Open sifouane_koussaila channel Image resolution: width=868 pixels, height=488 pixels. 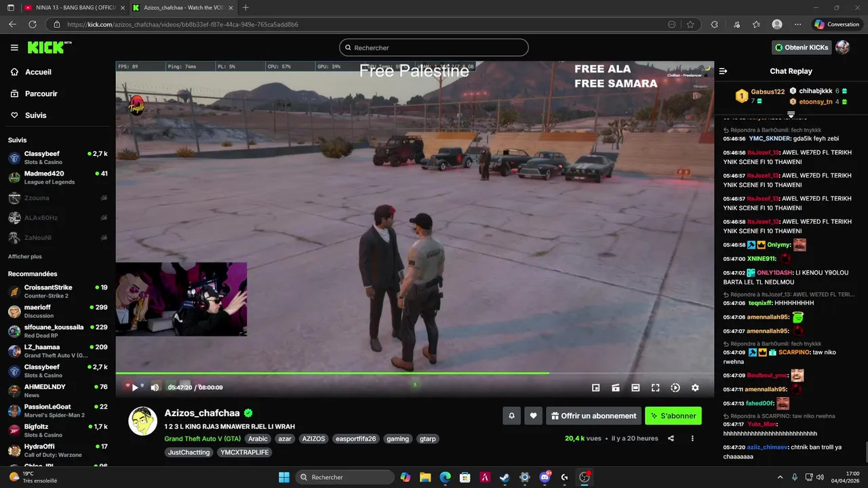pos(58,331)
